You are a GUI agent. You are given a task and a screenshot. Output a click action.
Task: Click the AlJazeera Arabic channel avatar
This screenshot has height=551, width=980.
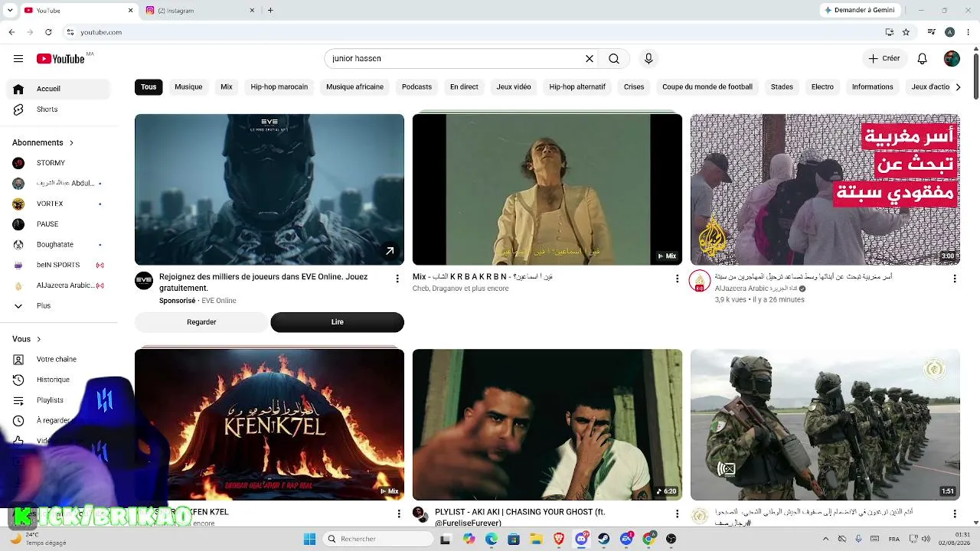tap(700, 281)
